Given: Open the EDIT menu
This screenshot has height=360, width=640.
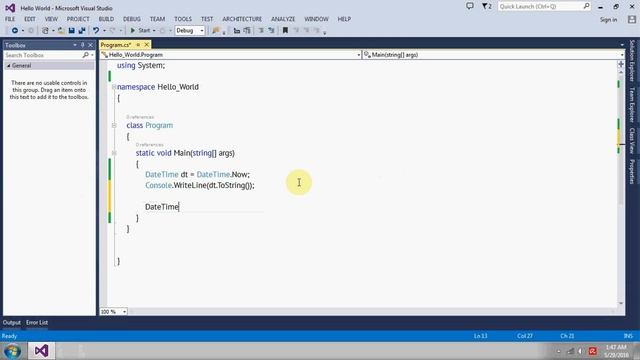Looking at the screenshot, I should pyautogui.click(x=30, y=19).
